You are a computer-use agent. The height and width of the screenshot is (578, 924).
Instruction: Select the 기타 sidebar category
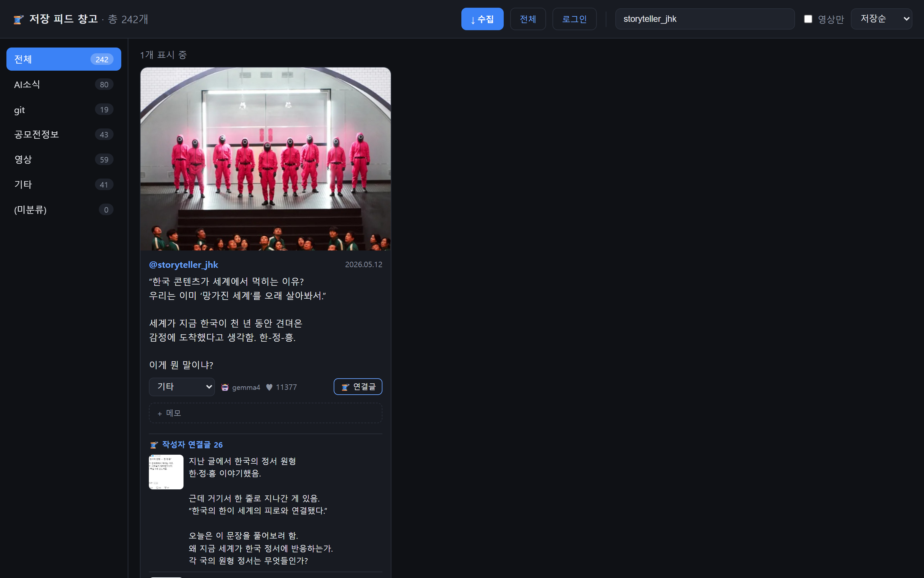tap(64, 185)
